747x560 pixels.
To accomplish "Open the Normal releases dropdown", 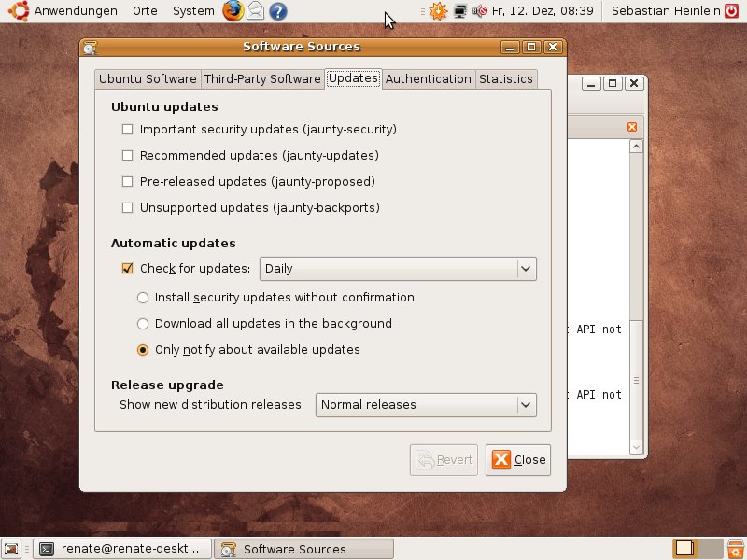I will (x=426, y=405).
